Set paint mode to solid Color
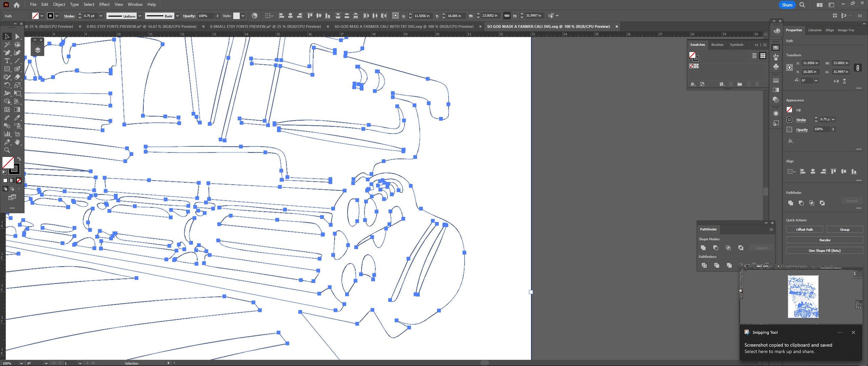Screen dimensions: 868x366 pos(5,180)
